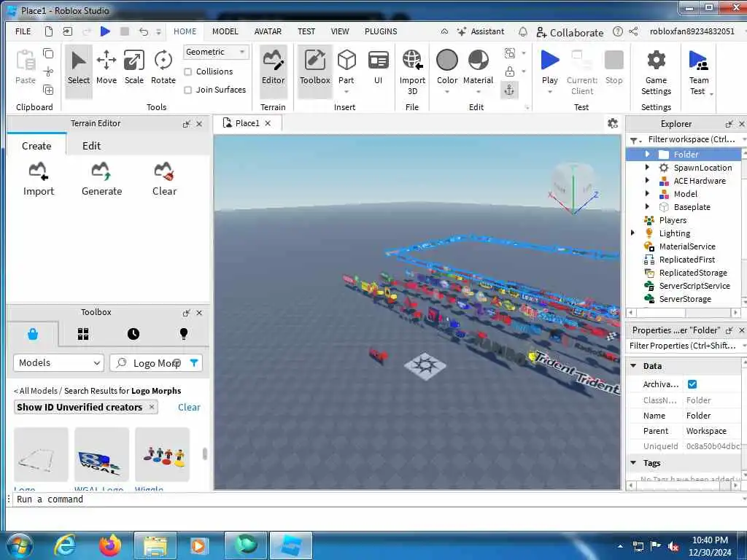Activate the Scale tool
Viewport: 747px width, 560px height.
click(x=134, y=68)
